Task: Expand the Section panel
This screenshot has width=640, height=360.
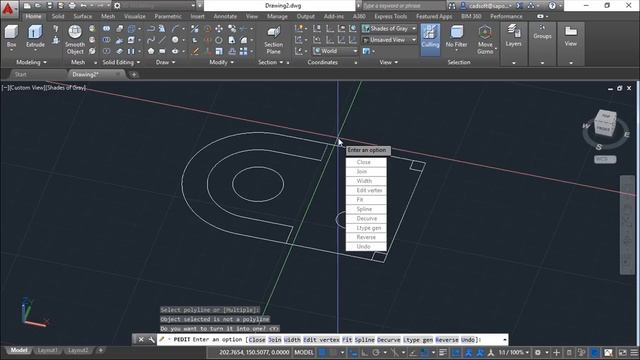Action: [271, 62]
